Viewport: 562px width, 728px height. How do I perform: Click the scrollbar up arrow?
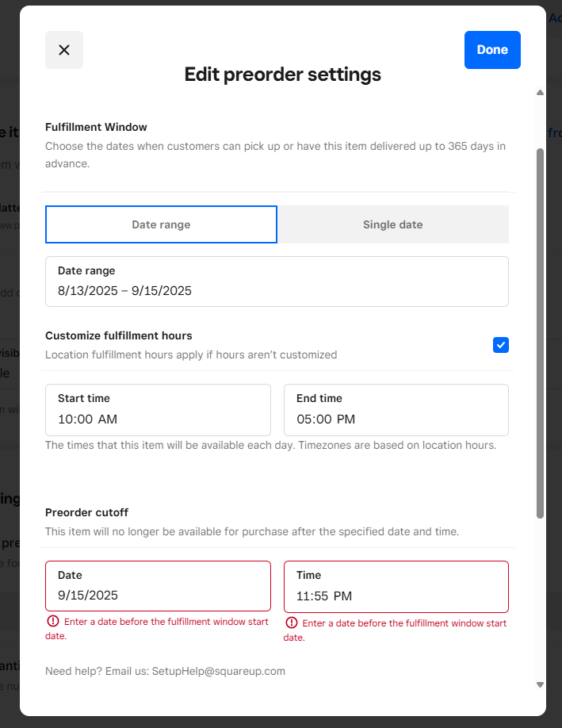(540, 93)
